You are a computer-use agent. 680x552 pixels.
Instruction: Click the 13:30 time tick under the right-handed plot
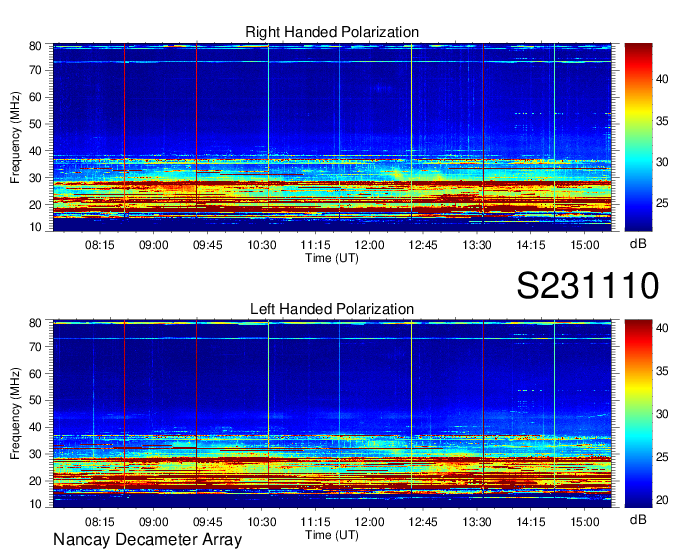477,245
